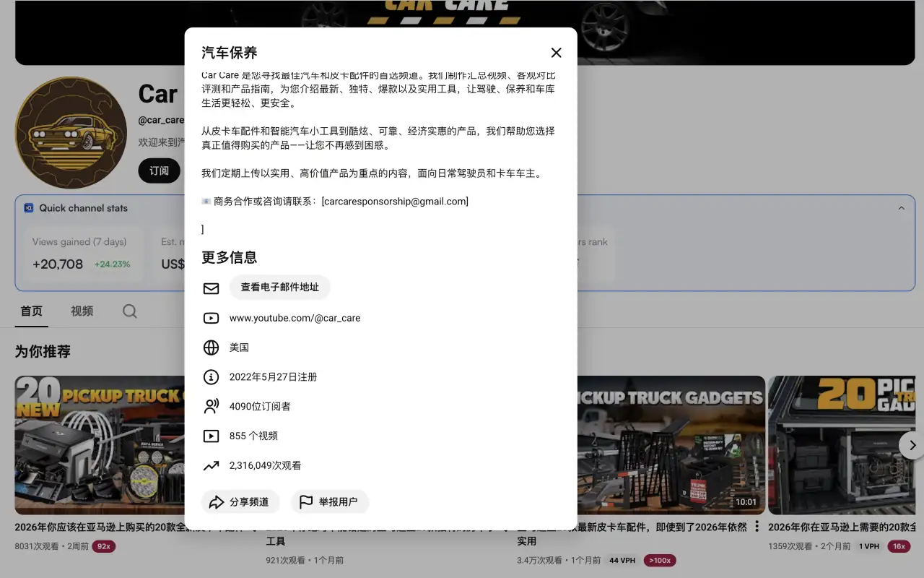Click the carcaresponsorship@gmail.com email text

click(x=395, y=202)
